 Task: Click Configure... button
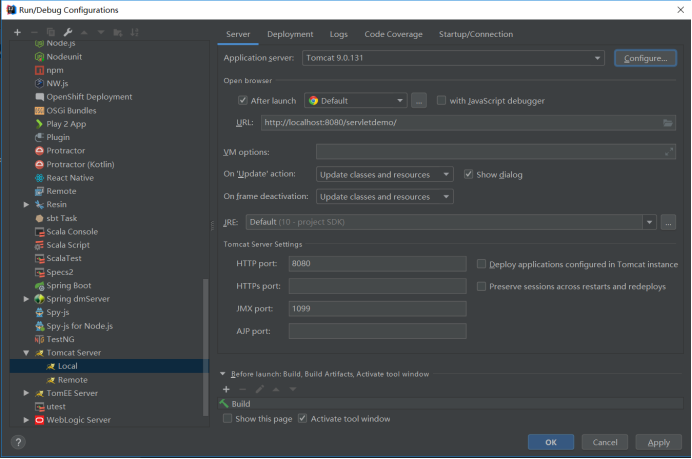click(645, 58)
